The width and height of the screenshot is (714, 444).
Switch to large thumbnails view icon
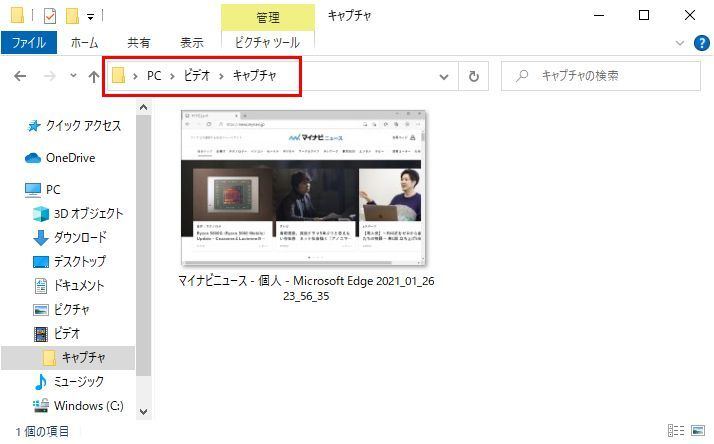pos(698,430)
